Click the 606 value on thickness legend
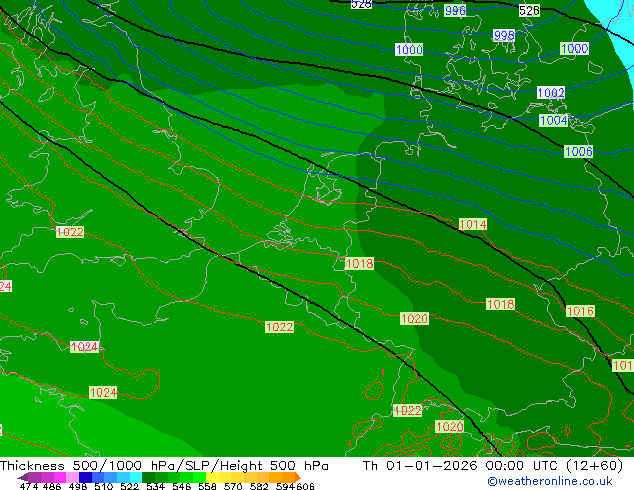 tap(305, 487)
